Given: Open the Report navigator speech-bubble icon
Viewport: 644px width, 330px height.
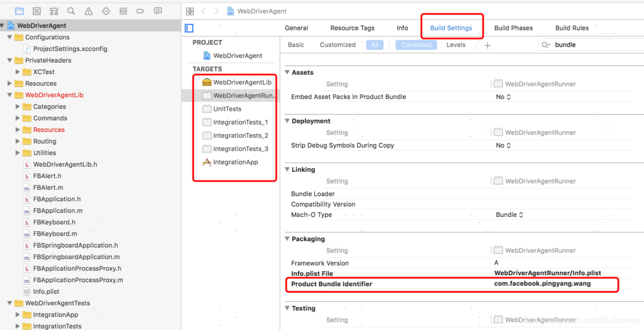Looking at the screenshot, I should [158, 11].
